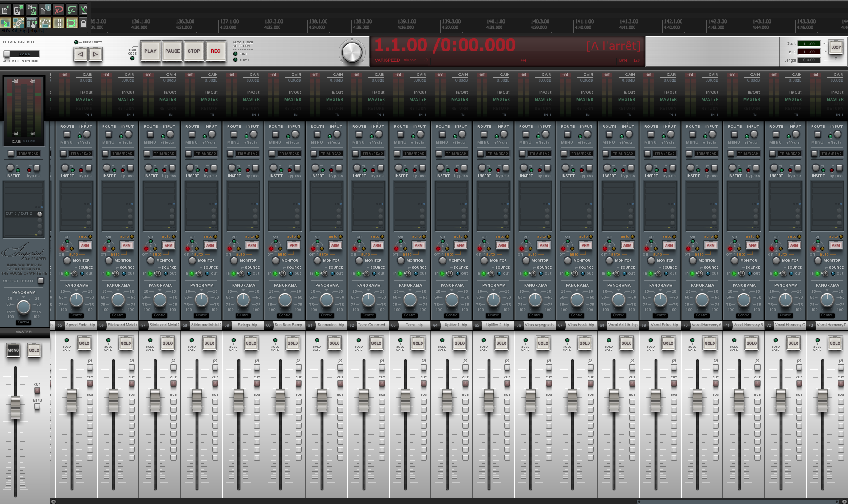Image resolution: width=848 pixels, height=504 pixels.
Task: Click the Route button on Vocal Echo_bip
Action: [651, 134]
